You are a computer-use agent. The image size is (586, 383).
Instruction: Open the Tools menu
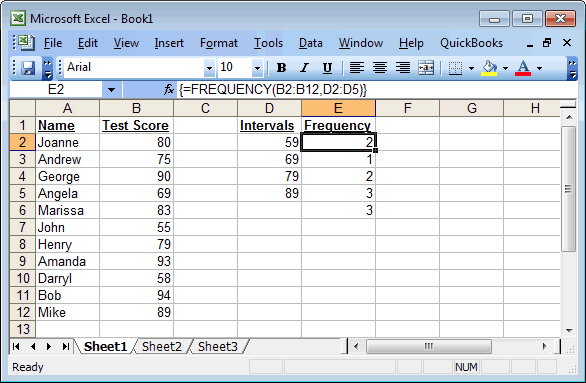click(x=268, y=43)
